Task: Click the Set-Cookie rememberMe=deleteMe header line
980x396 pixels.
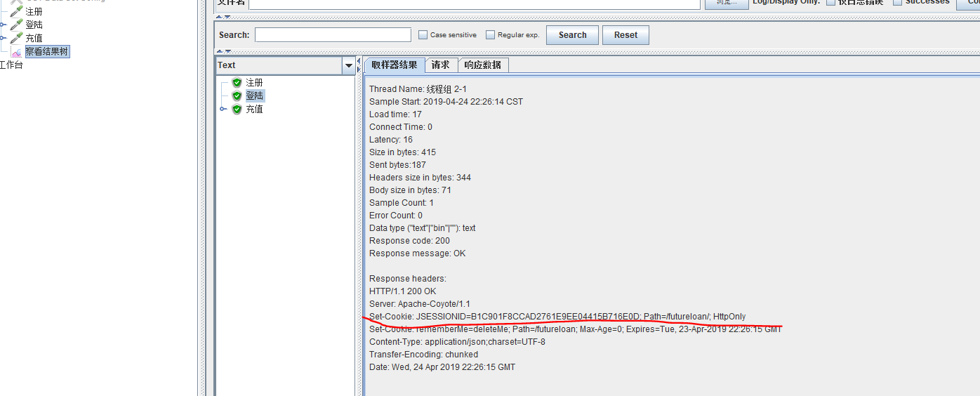Action: 575,329
